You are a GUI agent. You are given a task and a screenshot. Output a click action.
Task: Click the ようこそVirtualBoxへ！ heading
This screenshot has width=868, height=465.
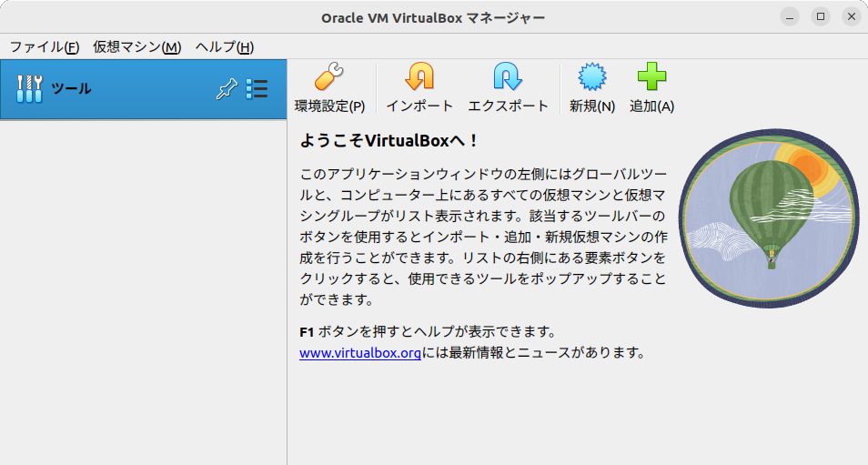(x=389, y=141)
